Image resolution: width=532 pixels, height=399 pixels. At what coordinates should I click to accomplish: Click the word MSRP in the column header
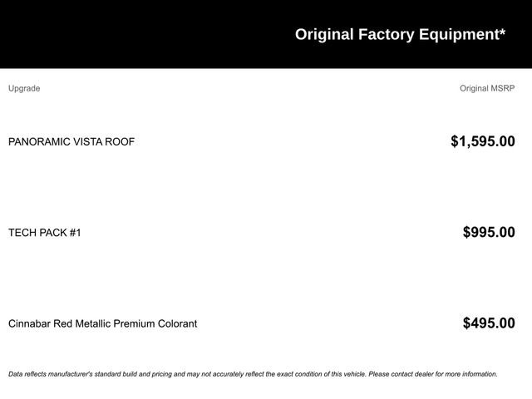coord(502,89)
